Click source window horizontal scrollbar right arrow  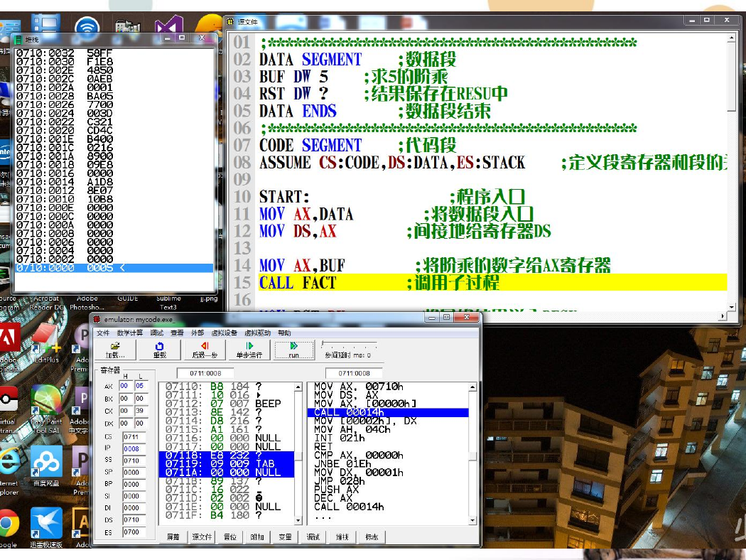point(723,316)
